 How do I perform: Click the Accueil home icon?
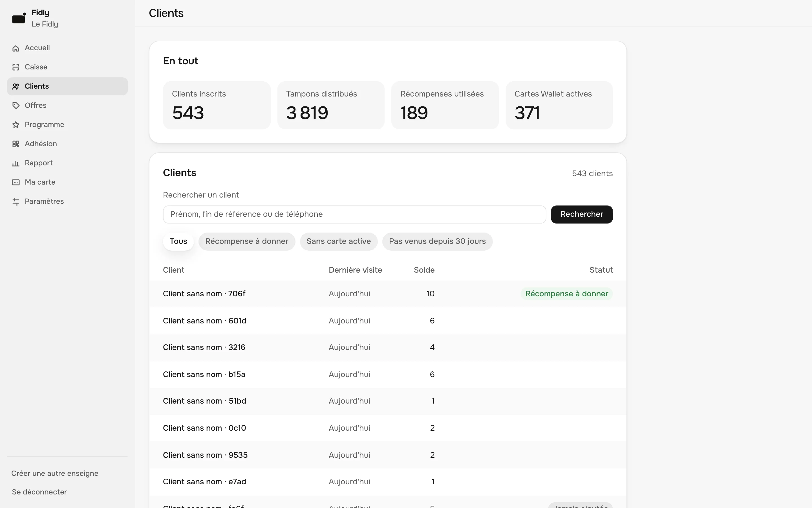pyautogui.click(x=16, y=48)
